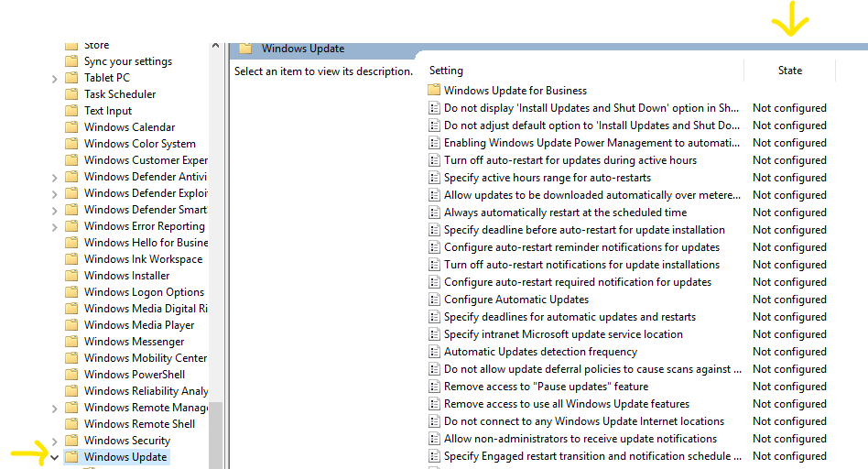Click policy icon for Specify active hours range
868x469 pixels.
435,177
